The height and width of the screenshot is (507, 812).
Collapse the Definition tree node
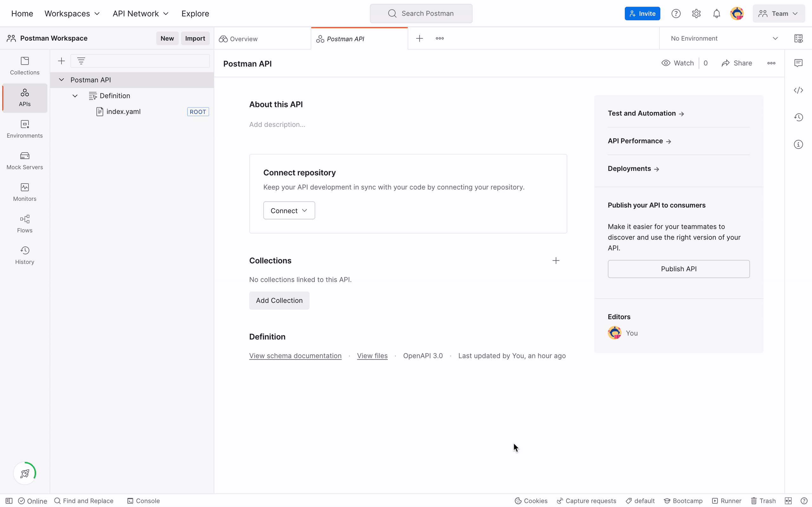tap(75, 95)
